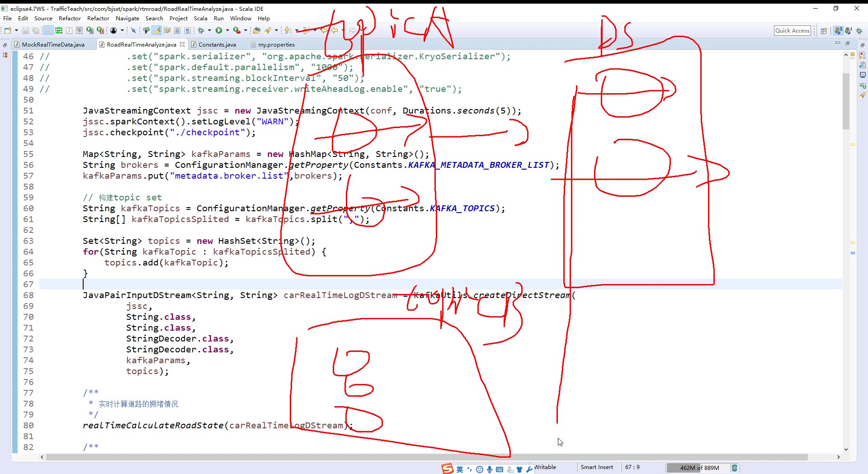Minimize the editor area
This screenshot has height=474, width=868.
[x=837, y=43]
